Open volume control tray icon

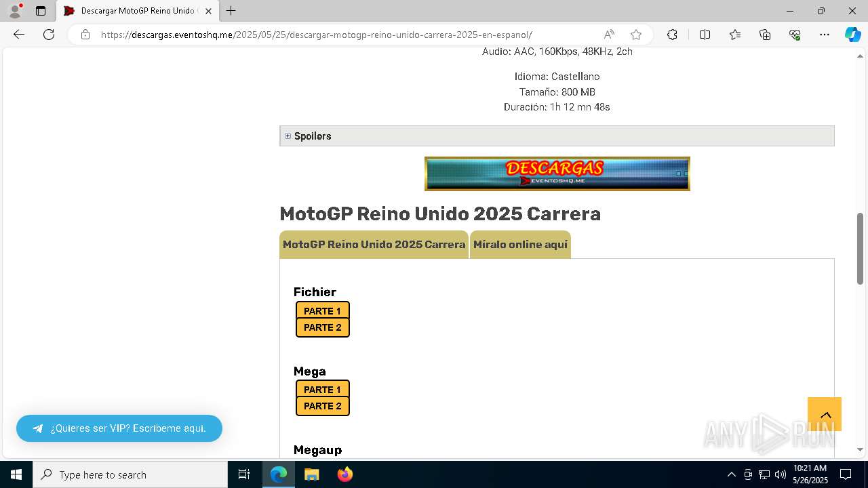(x=781, y=474)
